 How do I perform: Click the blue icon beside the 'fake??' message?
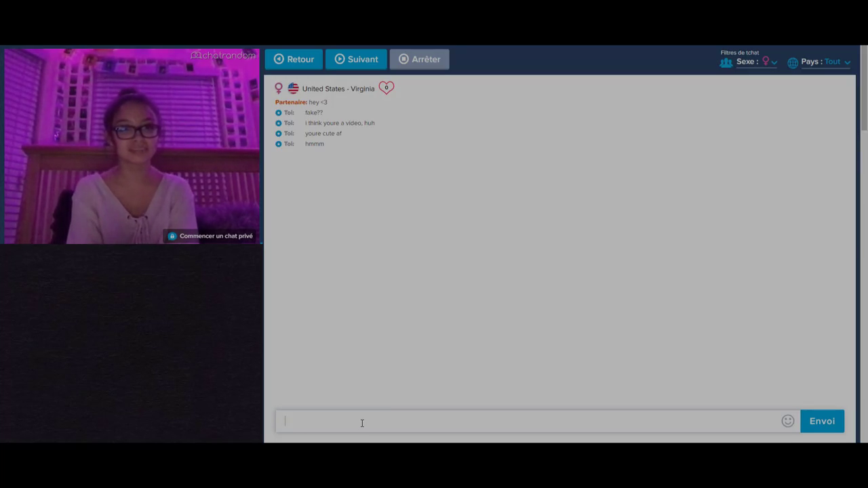279,113
